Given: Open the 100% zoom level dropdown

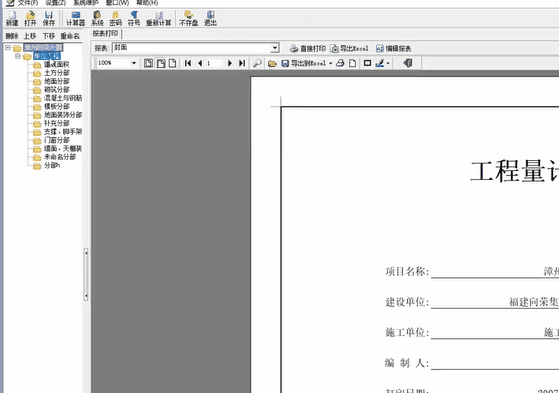Looking at the screenshot, I should 134,63.
